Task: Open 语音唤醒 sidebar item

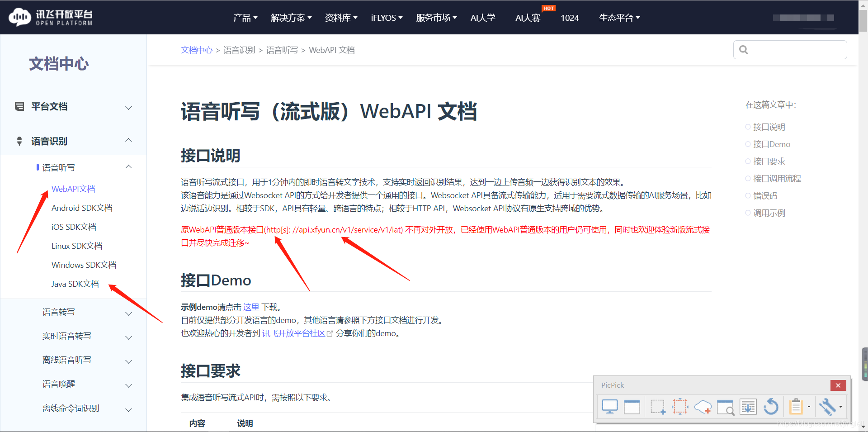Action: coord(59,384)
